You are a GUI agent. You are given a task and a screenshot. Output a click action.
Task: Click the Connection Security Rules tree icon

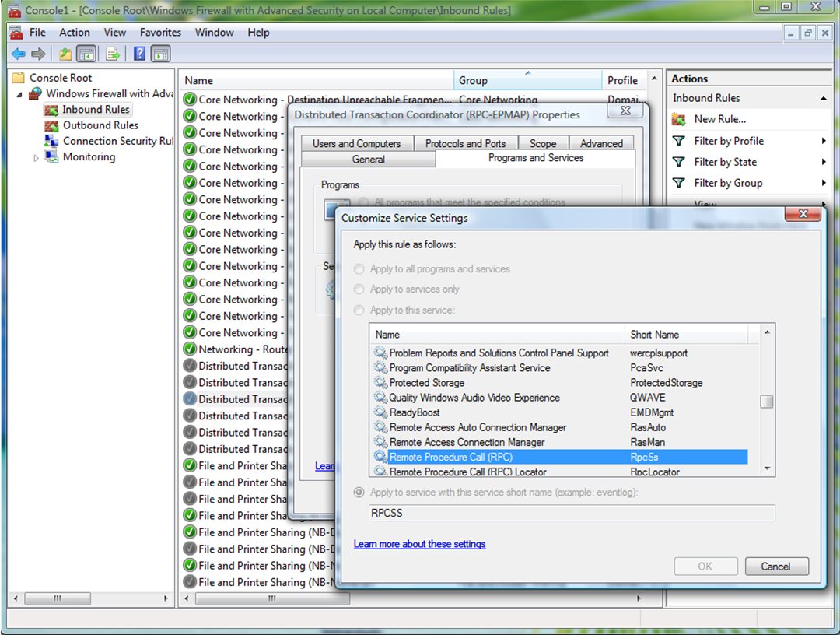tap(51, 141)
